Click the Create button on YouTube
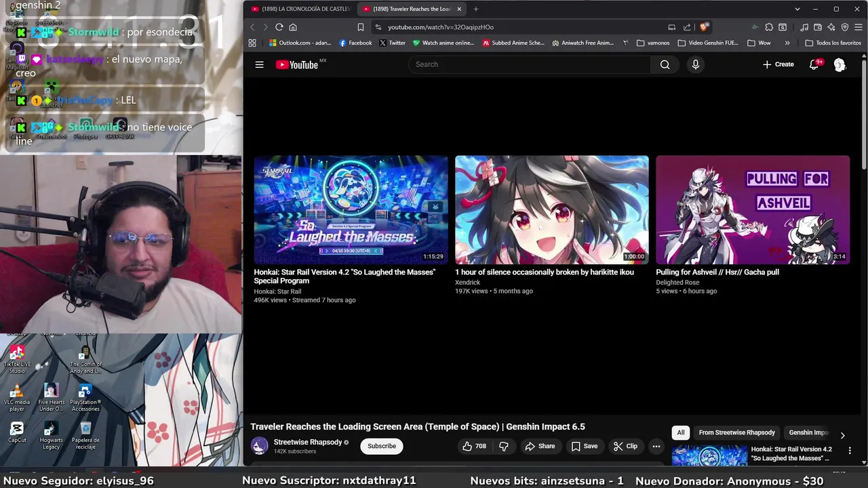This screenshot has height=488, width=868. pos(778,64)
